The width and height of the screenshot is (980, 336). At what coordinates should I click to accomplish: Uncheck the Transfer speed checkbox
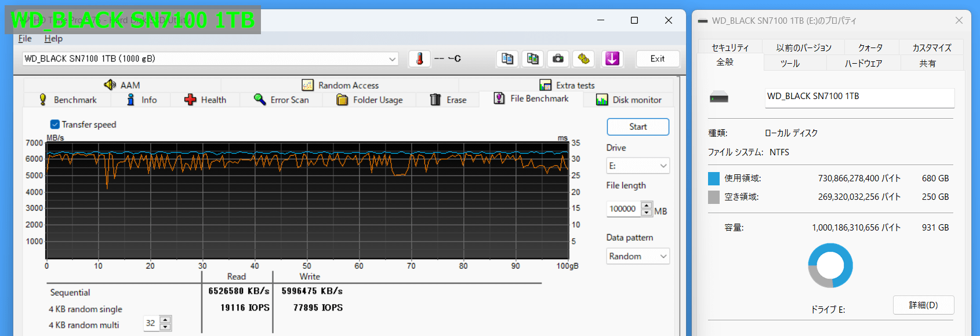pyautogui.click(x=55, y=124)
